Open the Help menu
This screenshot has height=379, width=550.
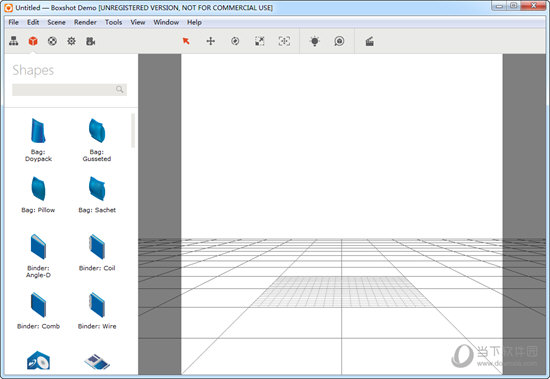194,22
